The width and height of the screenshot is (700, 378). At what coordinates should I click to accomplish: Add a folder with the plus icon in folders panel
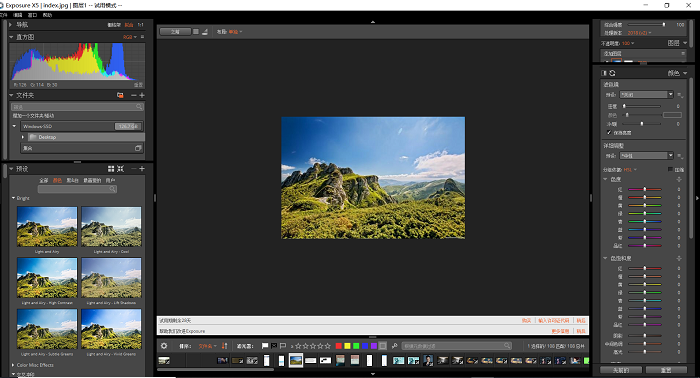142,95
